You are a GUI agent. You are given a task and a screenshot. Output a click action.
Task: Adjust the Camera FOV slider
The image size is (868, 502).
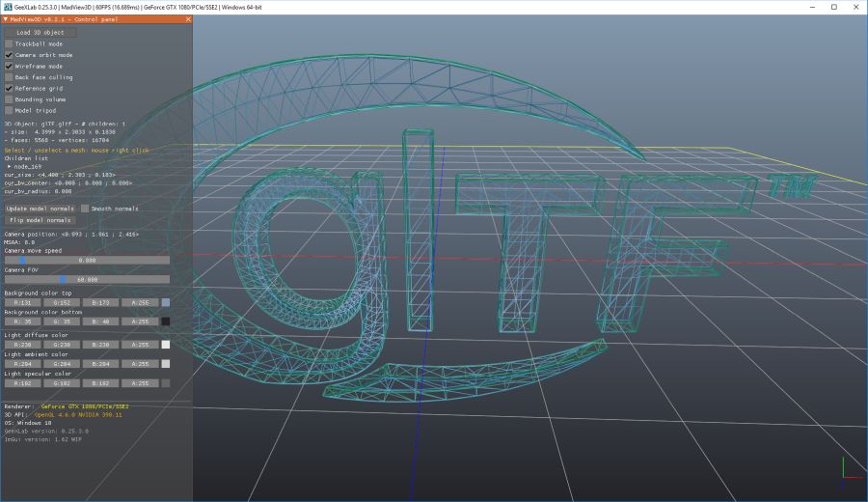(x=87, y=279)
